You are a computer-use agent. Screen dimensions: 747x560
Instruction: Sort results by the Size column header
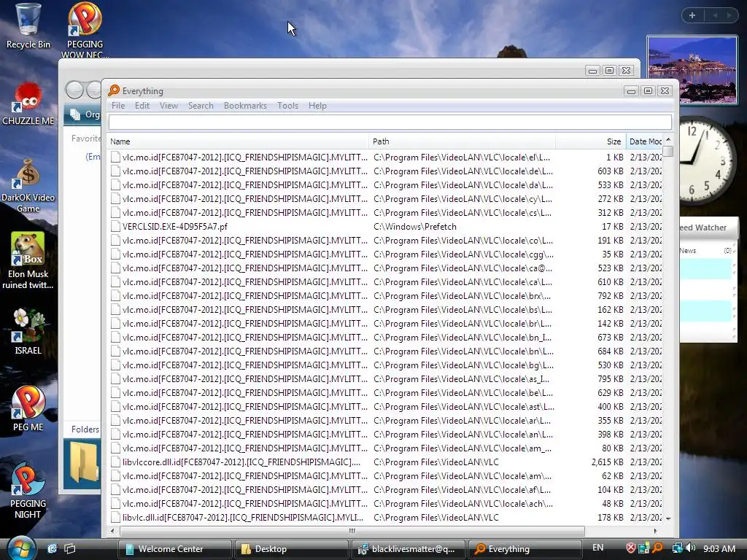click(x=591, y=141)
